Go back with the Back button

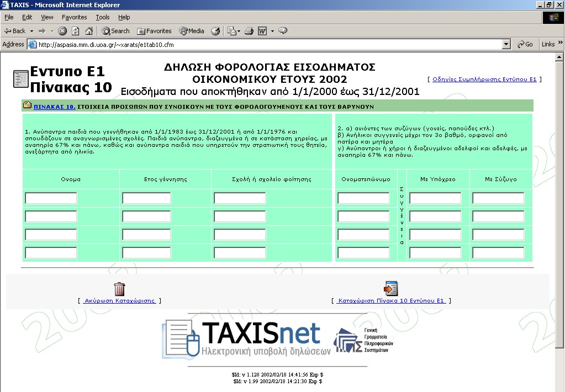tap(15, 31)
